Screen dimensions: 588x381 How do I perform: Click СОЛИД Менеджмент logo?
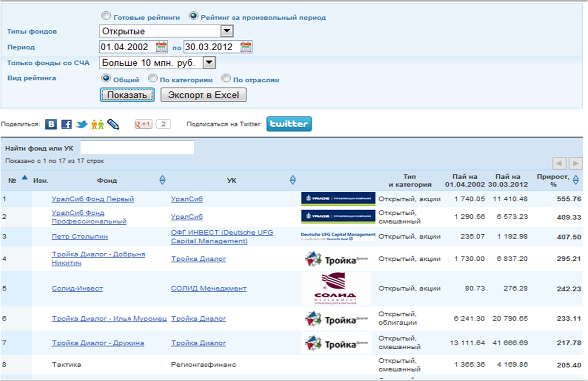tap(336, 288)
